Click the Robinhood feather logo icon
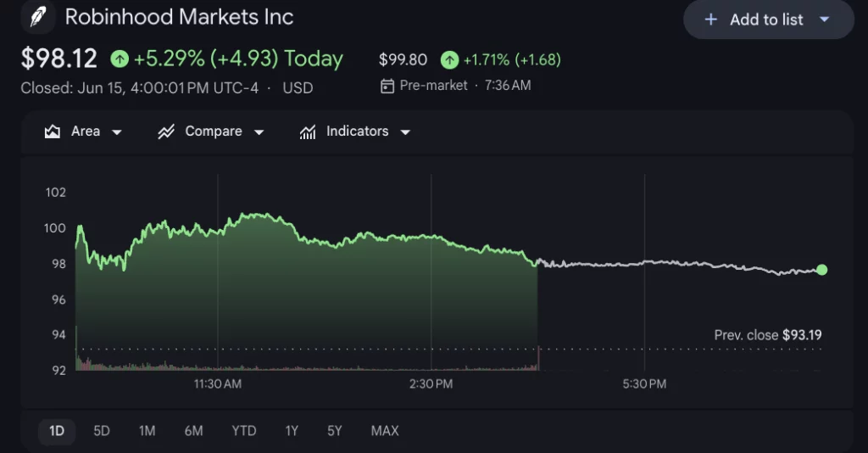The height and width of the screenshot is (453, 868). coord(37,17)
